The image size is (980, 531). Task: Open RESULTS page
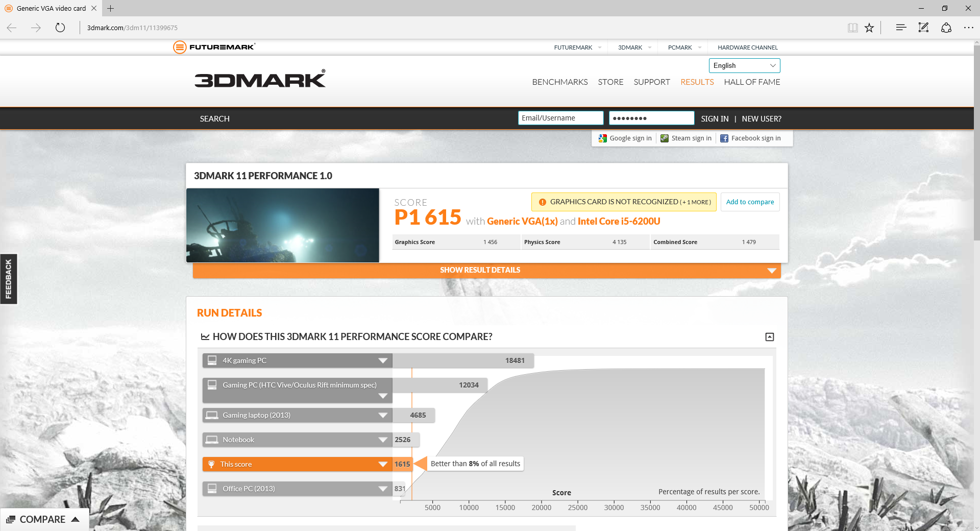(697, 82)
